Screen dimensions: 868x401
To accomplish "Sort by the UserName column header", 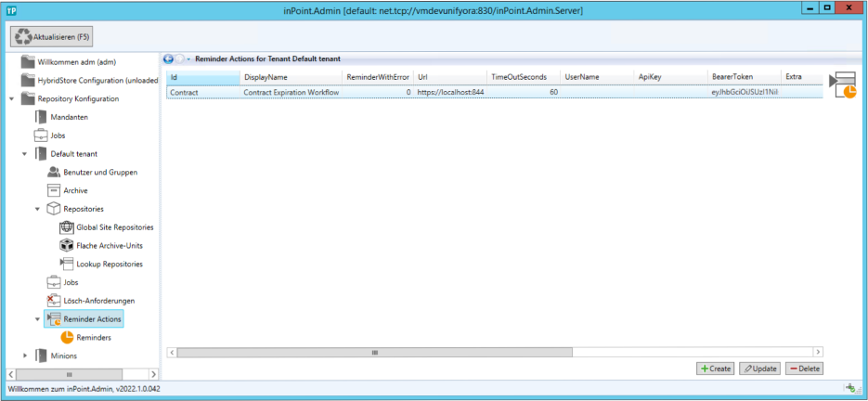I will (x=597, y=77).
